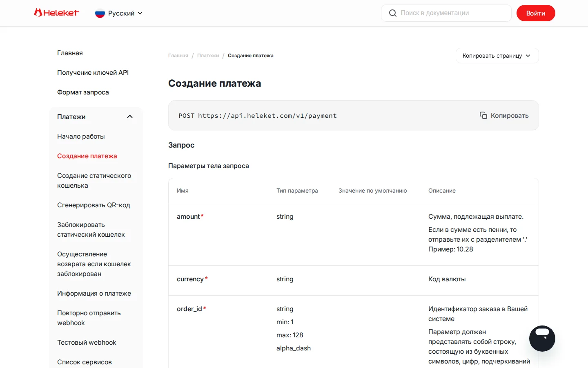
Task: Open Повторно отправить webhook item
Action: click(x=89, y=318)
